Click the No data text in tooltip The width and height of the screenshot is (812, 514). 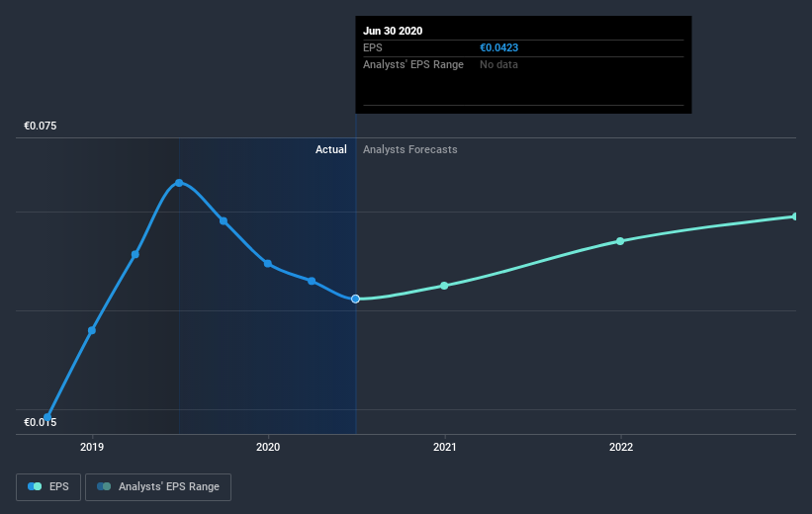[x=498, y=64]
